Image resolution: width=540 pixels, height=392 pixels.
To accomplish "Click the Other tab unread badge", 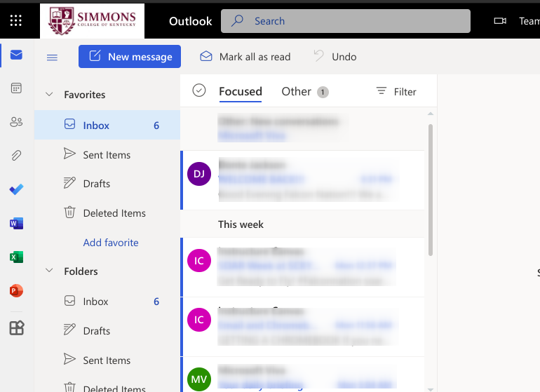I will click(x=323, y=92).
